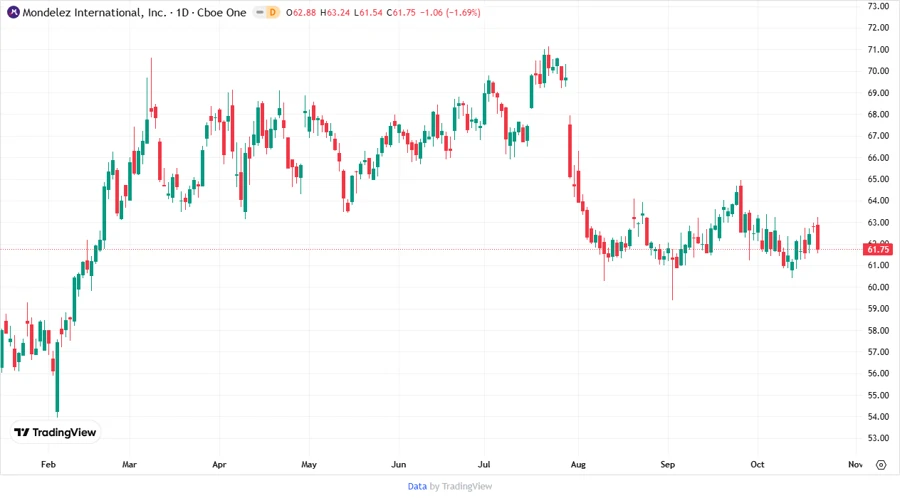Screen dimensions: 900x498
Task: Click the red 61.75 current price label
Action: (x=878, y=249)
